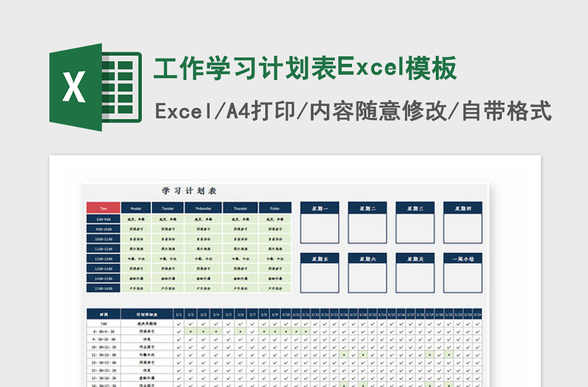Select the Wednesday column header
This screenshot has height=387, width=588.
[x=204, y=207]
